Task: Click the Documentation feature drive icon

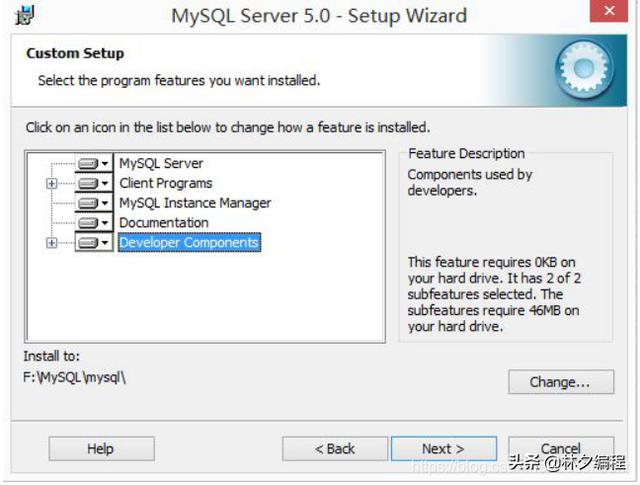Action: [x=88, y=223]
